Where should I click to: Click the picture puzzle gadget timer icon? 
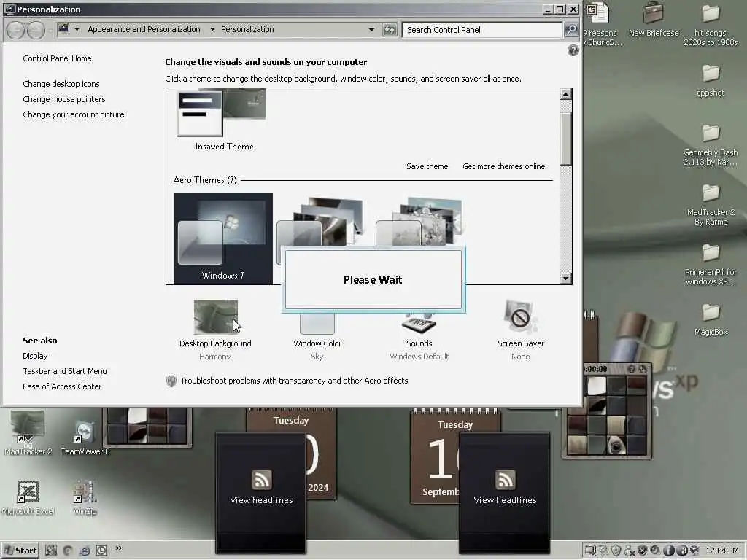(595, 369)
